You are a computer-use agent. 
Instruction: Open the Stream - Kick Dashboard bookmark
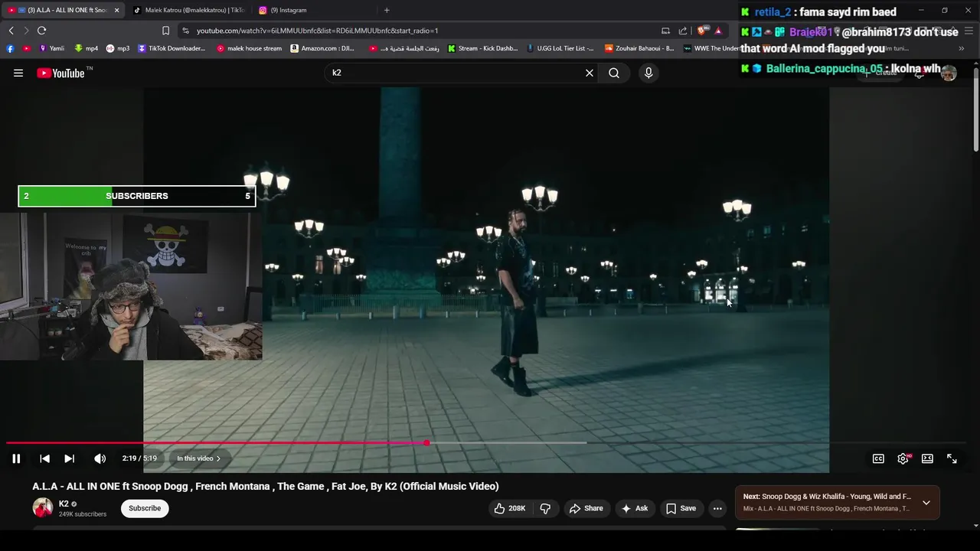pyautogui.click(x=482, y=48)
